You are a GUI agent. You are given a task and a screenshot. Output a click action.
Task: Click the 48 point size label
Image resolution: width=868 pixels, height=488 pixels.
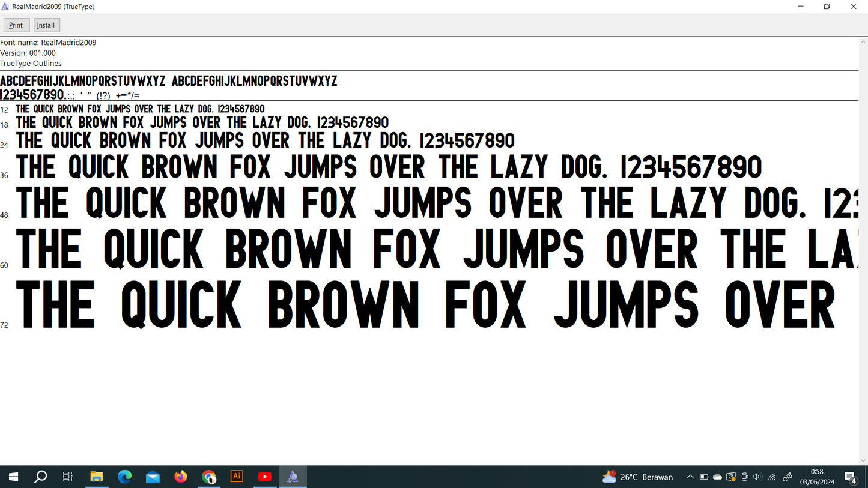pyautogui.click(x=4, y=215)
